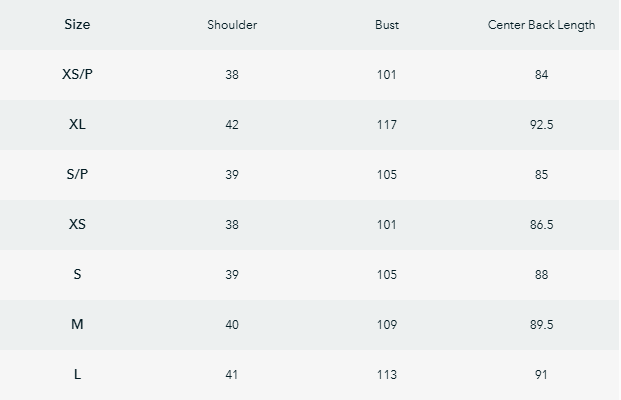Image resolution: width=621 pixels, height=400 pixels.
Task: Click the Shoulder column header
Action: [x=232, y=25]
